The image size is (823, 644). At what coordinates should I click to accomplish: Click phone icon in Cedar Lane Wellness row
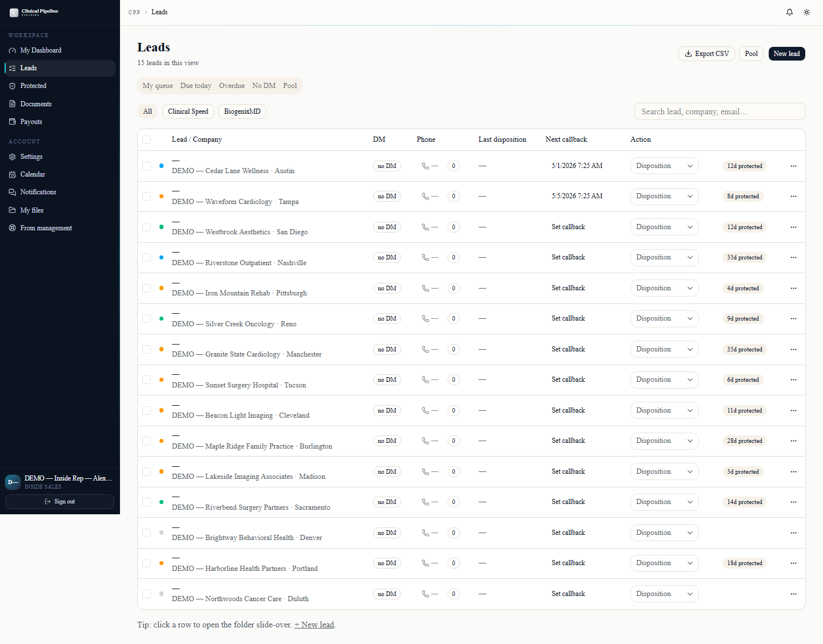(x=425, y=166)
